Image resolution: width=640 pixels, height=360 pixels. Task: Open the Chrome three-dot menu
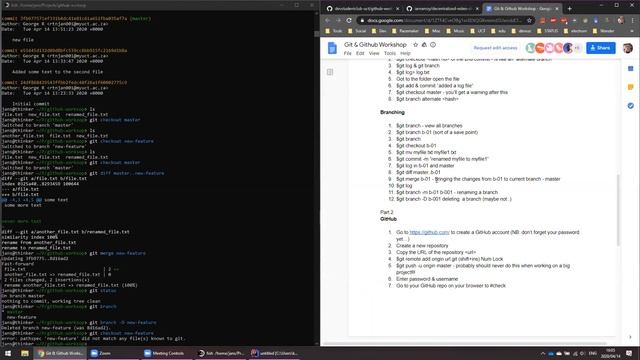[x=633, y=20]
